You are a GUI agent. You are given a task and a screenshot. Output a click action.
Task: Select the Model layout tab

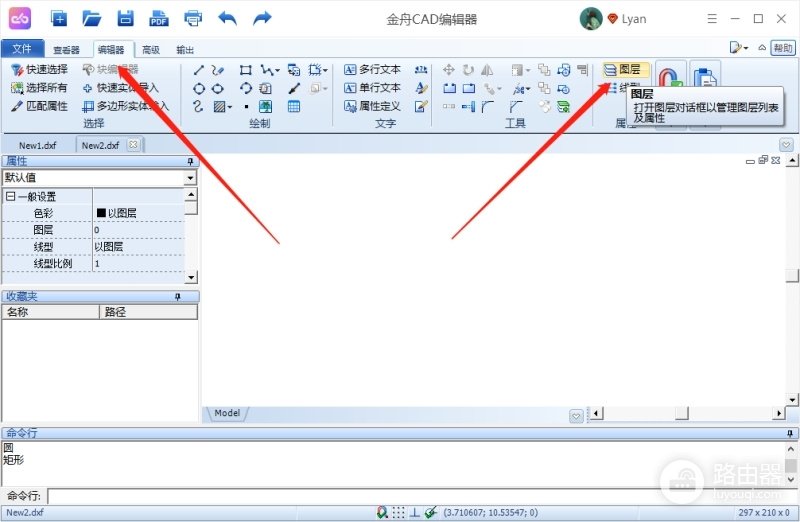(227, 413)
